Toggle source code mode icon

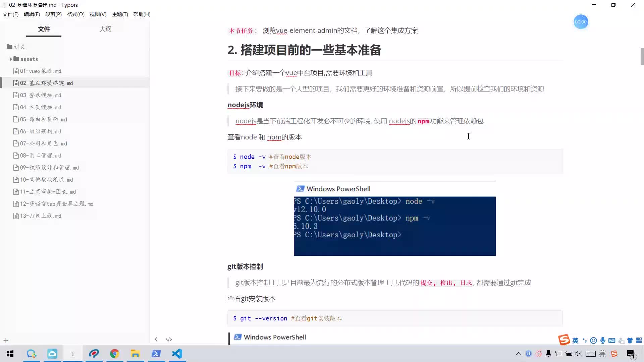169,339
